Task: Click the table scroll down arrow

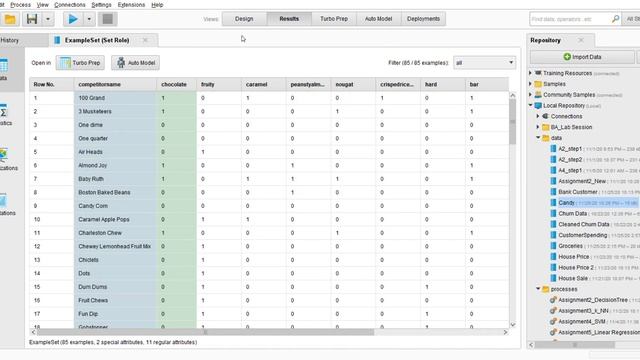Action: [x=513, y=325]
